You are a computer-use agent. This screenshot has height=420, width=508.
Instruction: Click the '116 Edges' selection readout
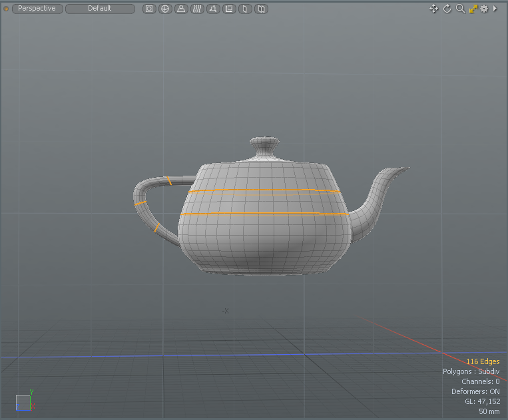pos(483,361)
